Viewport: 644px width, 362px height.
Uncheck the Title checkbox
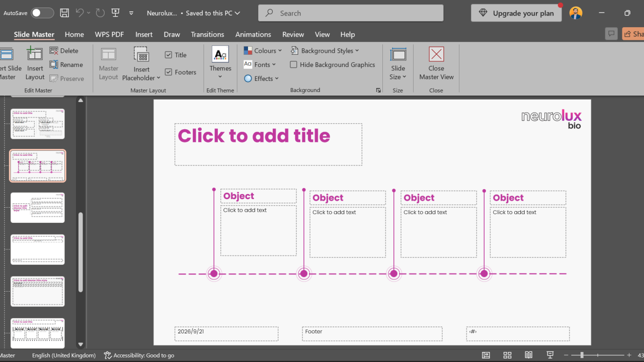click(169, 55)
